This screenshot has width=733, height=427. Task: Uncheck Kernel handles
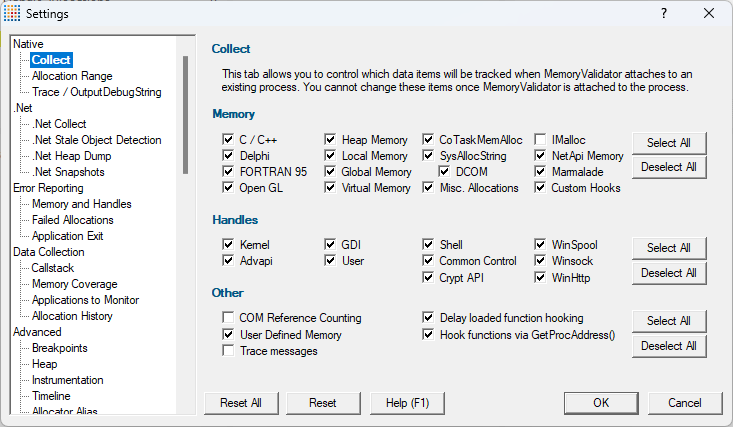click(228, 244)
